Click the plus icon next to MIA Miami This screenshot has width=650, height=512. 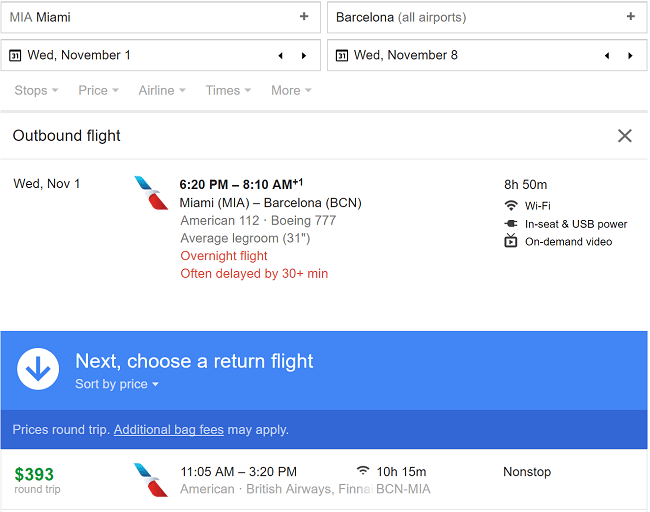pos(304,17)
